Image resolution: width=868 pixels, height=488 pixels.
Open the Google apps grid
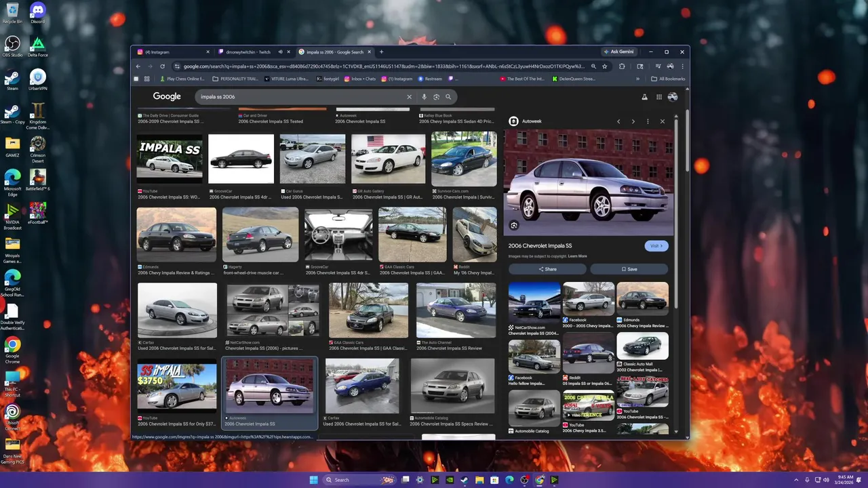point(658,97)
